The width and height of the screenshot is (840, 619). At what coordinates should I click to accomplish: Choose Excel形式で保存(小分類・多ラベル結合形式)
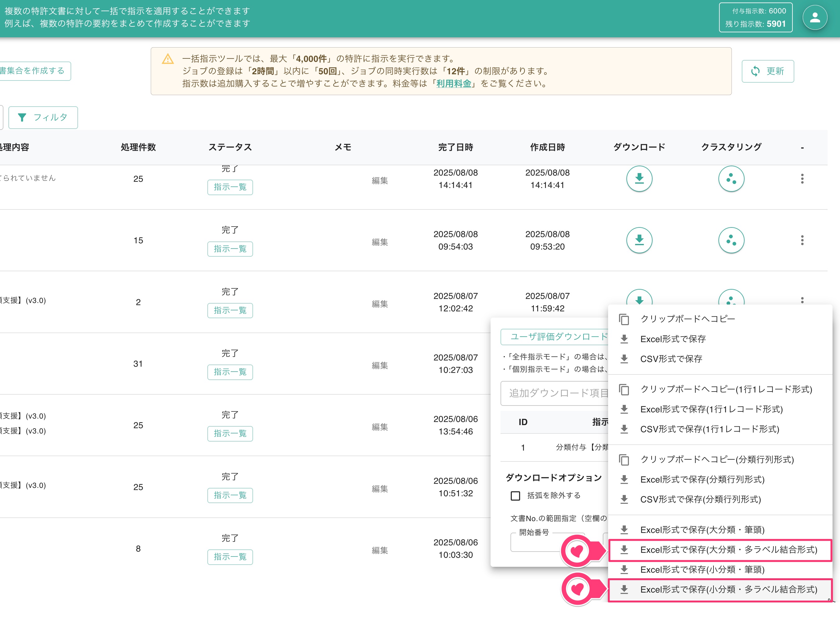pyautogui.click(x=720, y=590)
